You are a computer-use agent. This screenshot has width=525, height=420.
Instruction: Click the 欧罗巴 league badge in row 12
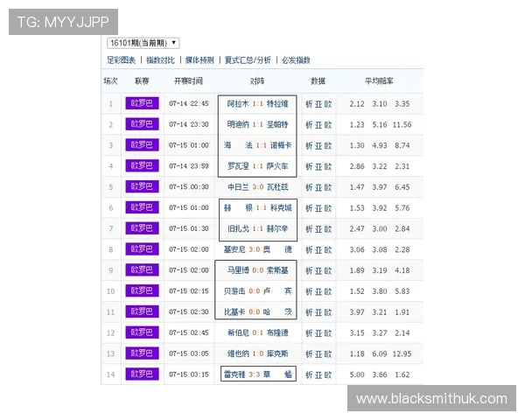click(x=142, y=332)
